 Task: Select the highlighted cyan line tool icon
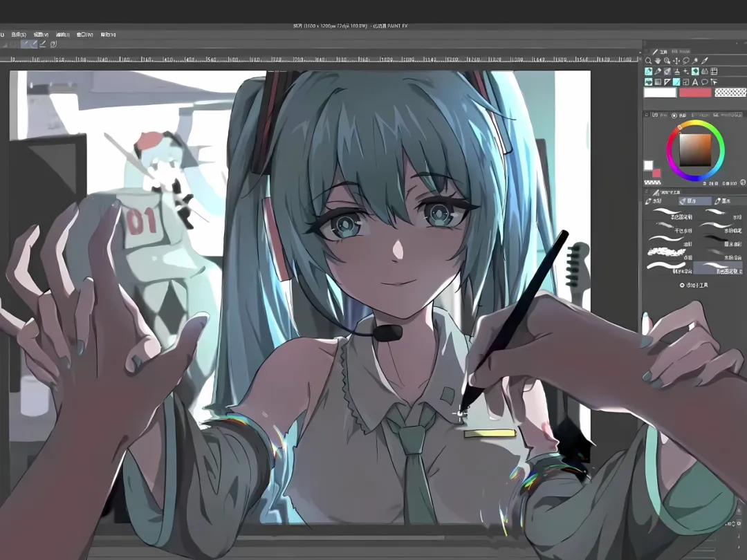(x=676, y=82)
